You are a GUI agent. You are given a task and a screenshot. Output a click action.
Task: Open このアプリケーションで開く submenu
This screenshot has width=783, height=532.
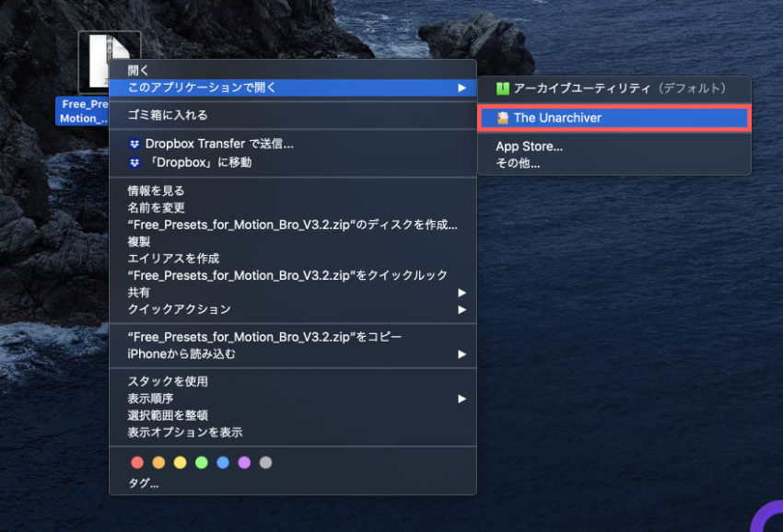tap(293, 87)
